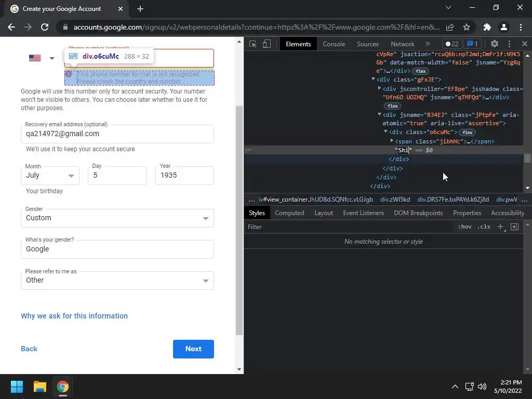The height and width of the screenshot is (399, 532).
Task: Open the Chrome three-dot menu
Action: pyautogui.click(x=521, y=27)
